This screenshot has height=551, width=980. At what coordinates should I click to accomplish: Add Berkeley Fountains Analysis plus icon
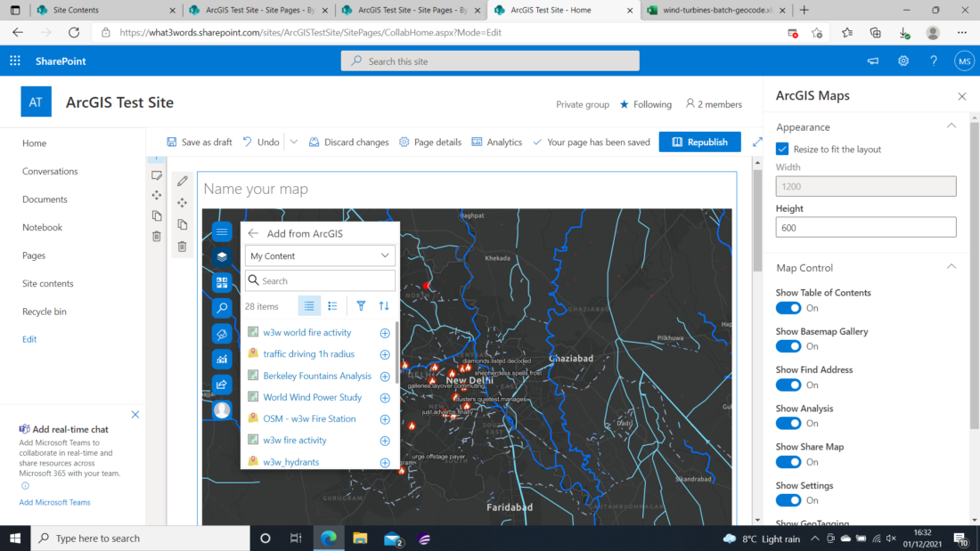coord(385,376)
